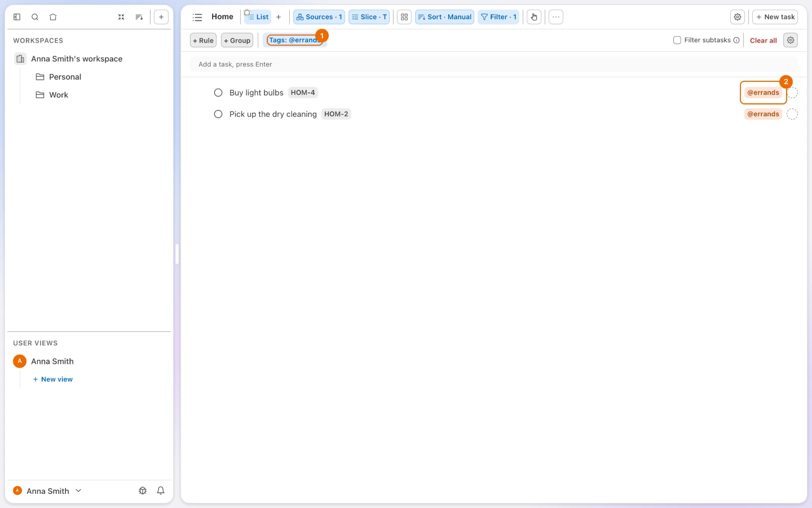Open the sidebar sort icon

tap(139, 17)
